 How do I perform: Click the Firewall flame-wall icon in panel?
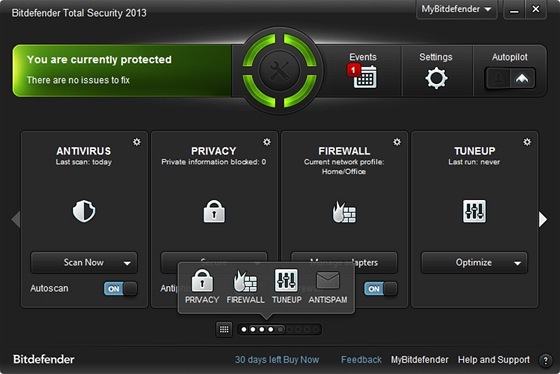(x=344, y=212)
